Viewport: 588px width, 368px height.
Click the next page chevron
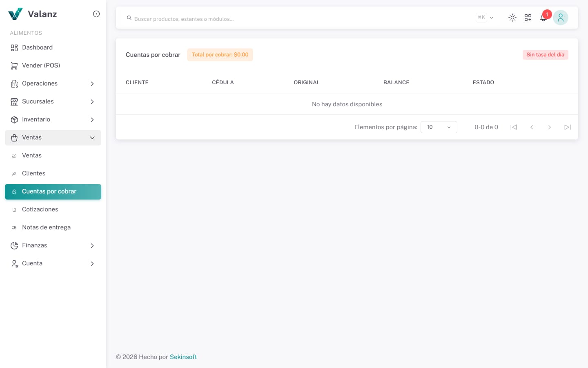[x=550, y=127]
